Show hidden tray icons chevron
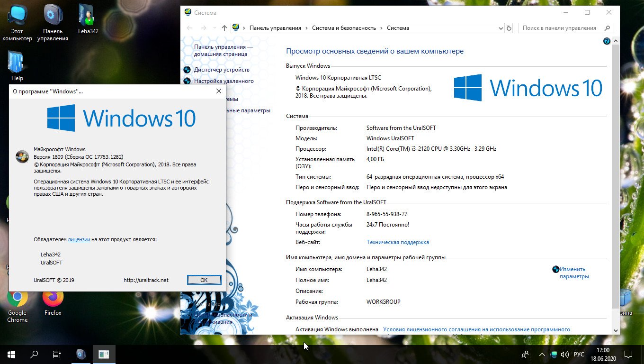644x364 pixels. (542, 354)
